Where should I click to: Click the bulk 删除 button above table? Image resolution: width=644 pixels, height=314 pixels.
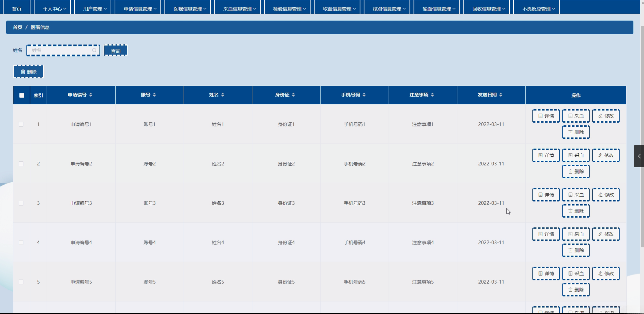(x=29, y=72)
